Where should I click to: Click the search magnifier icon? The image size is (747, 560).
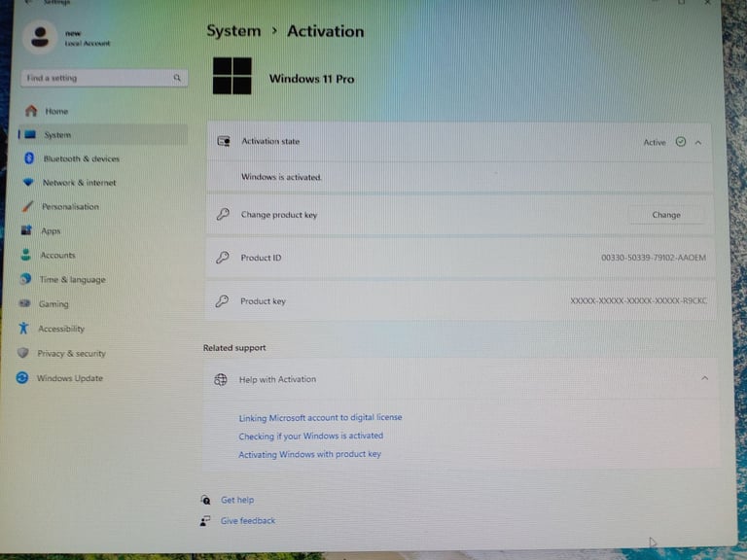177,78
